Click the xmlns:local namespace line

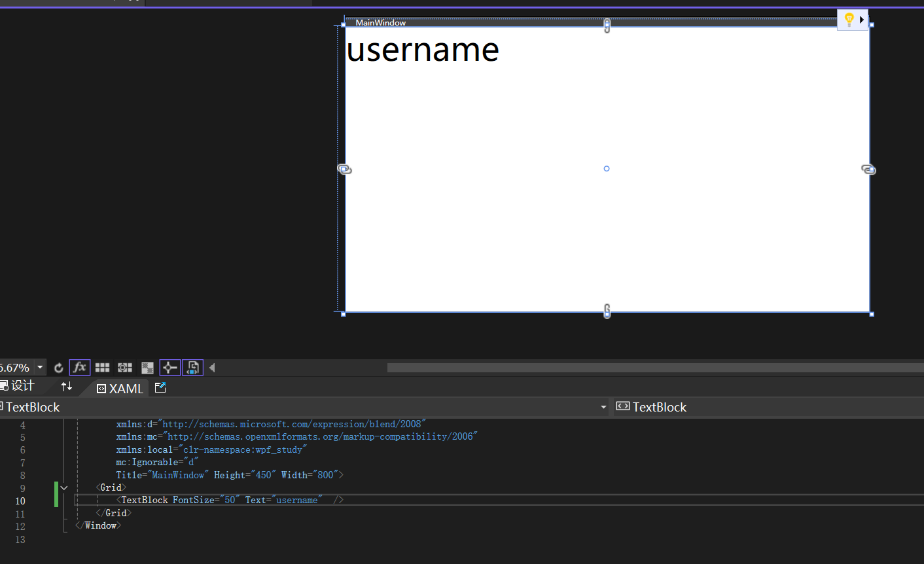[211, 449]
